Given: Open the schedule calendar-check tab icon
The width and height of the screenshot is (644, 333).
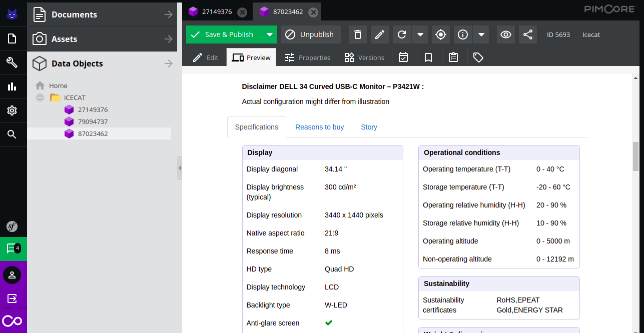Looking at the screenshot, I should tap(403, 57).
